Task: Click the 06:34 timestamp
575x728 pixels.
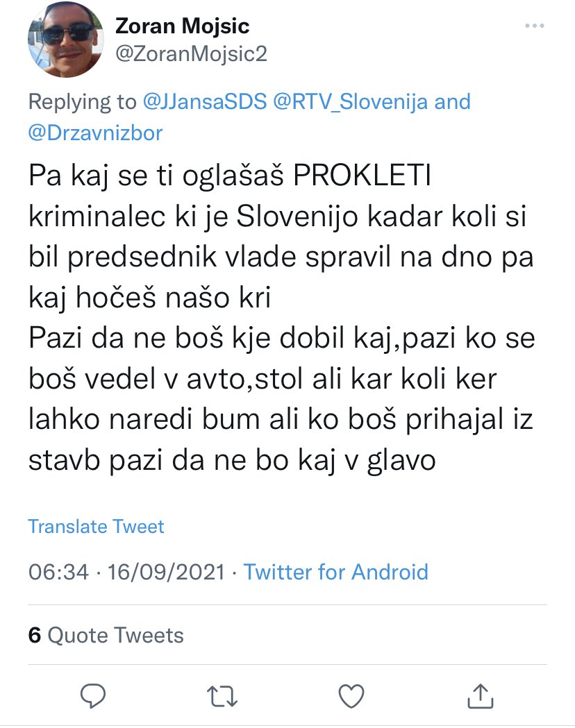Action: [58, 572]
